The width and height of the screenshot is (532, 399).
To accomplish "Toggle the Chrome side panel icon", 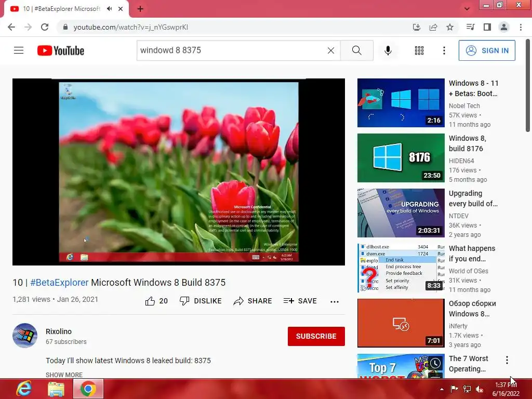I will click(x=487, y=27).
